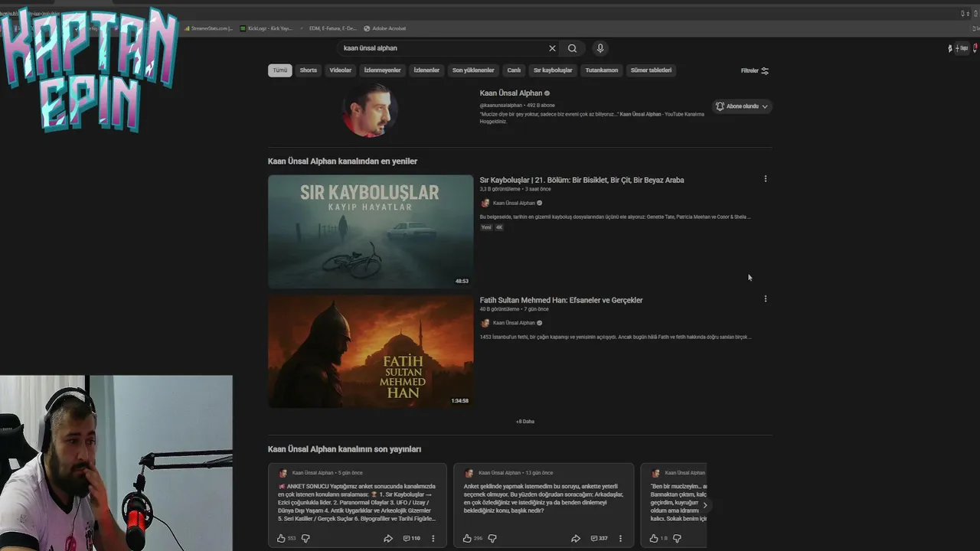Click channel name under Fatih Sultan Mehmed video
Viewport: 980px width, 551px height.
tap(514, 323)
